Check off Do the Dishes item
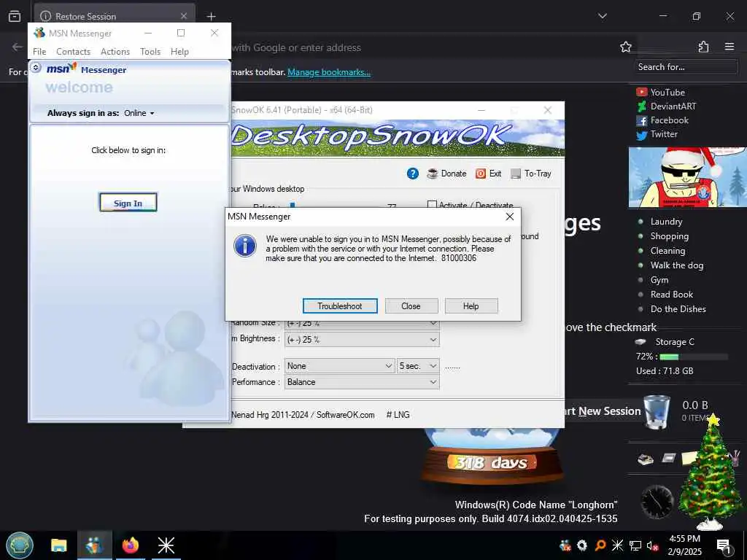The image size is (747, 560). point(640,309)
